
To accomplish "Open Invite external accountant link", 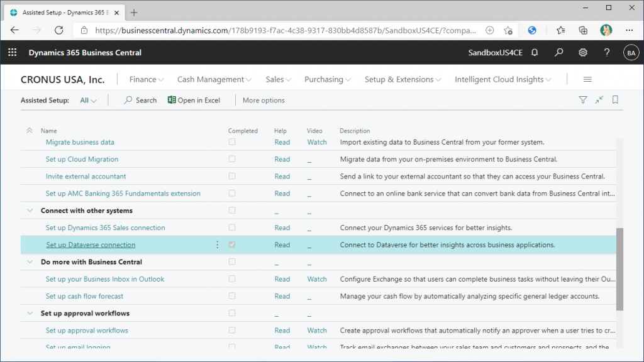I will click(x=86, y=176).
